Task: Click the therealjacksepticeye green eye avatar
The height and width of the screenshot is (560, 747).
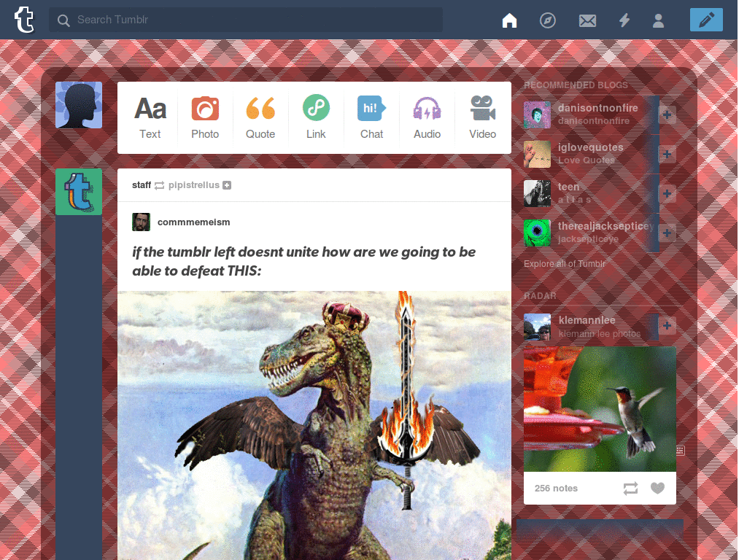Action: [537, 233]
